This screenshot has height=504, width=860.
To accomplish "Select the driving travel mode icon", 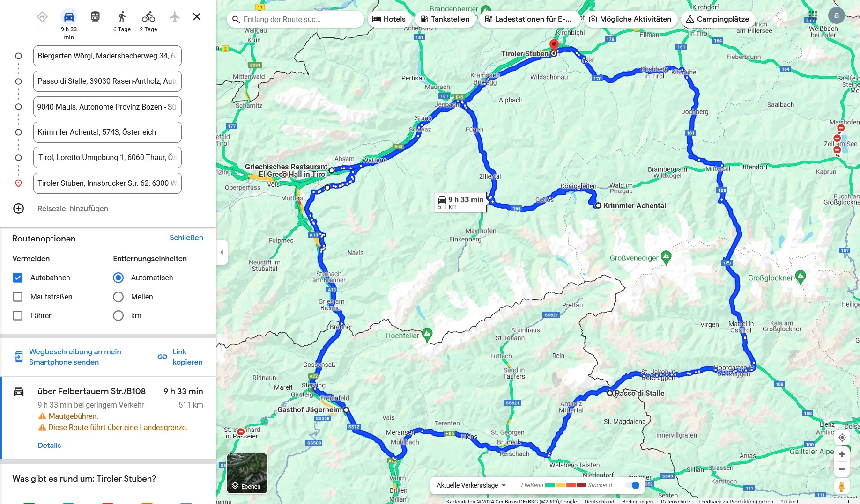I will point(69,17).
